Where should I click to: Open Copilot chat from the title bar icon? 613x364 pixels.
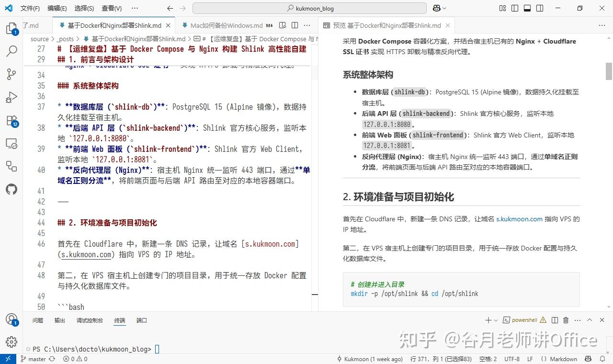436,8
